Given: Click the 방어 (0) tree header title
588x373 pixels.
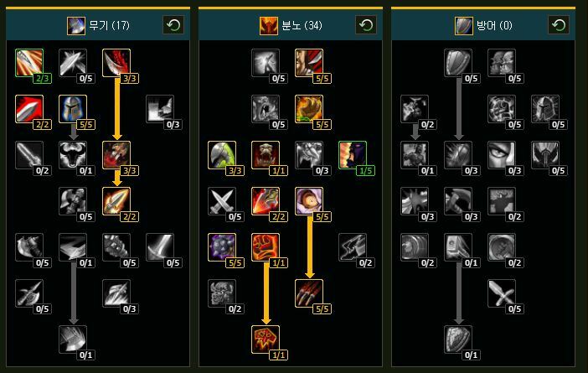Looking at the screenshot, I should (494, 25).
